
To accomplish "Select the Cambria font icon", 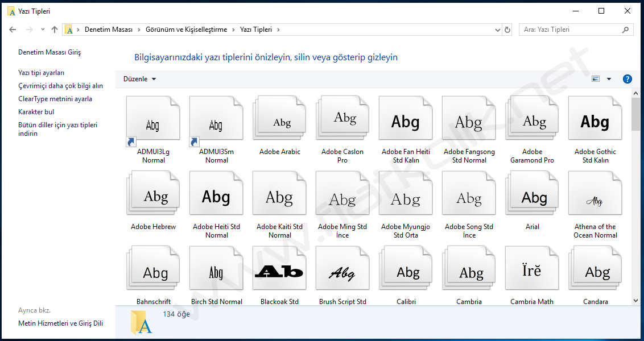I will [x=469, y=268].
